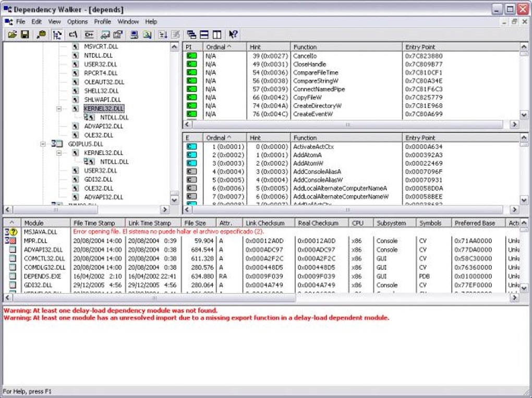The image size is (532, 398).
Task: Click module icon beside DEPENDS.EXE row
Action: pos(13,276)
